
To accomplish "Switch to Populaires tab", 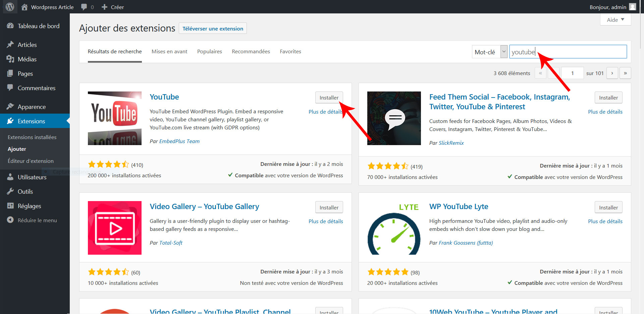I will click(x=210, y=52).
